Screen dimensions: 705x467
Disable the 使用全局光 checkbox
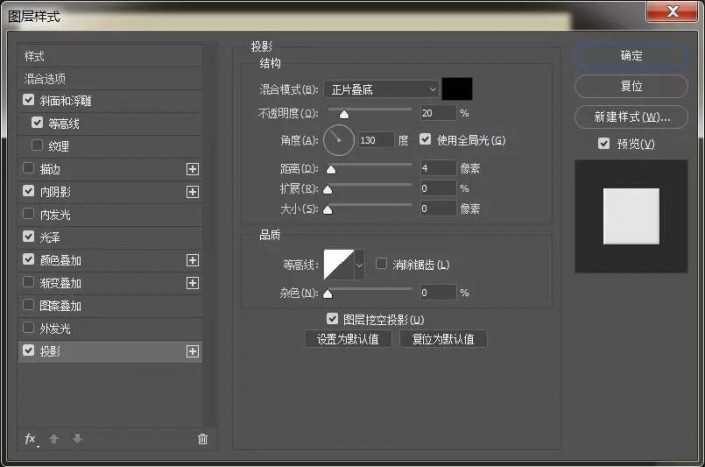[x=426, y=139]
